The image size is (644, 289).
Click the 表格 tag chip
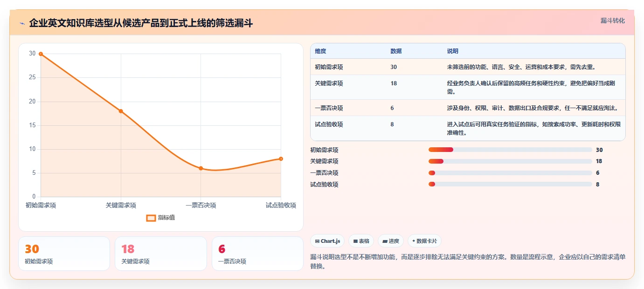tap(361, 241)
